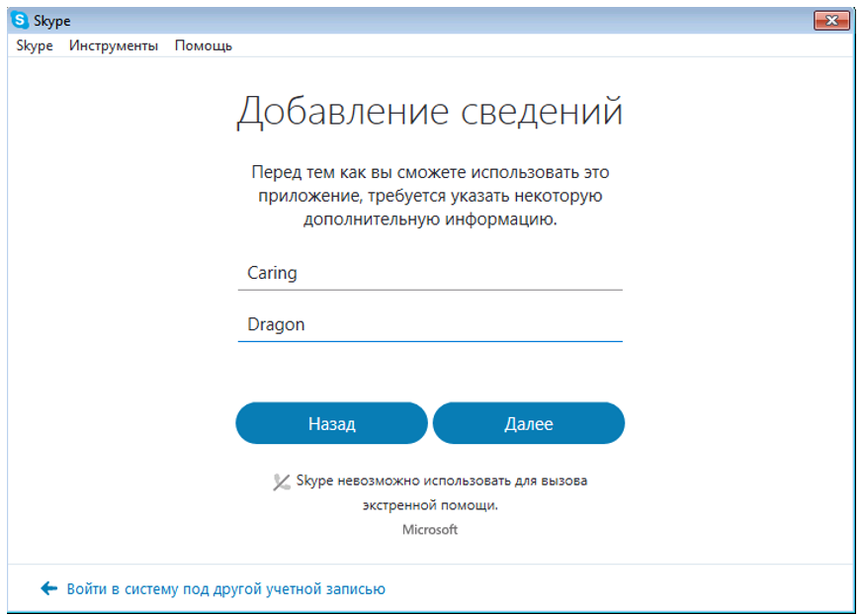
Task: Click the Назад button
Action: tap(331, 423)
